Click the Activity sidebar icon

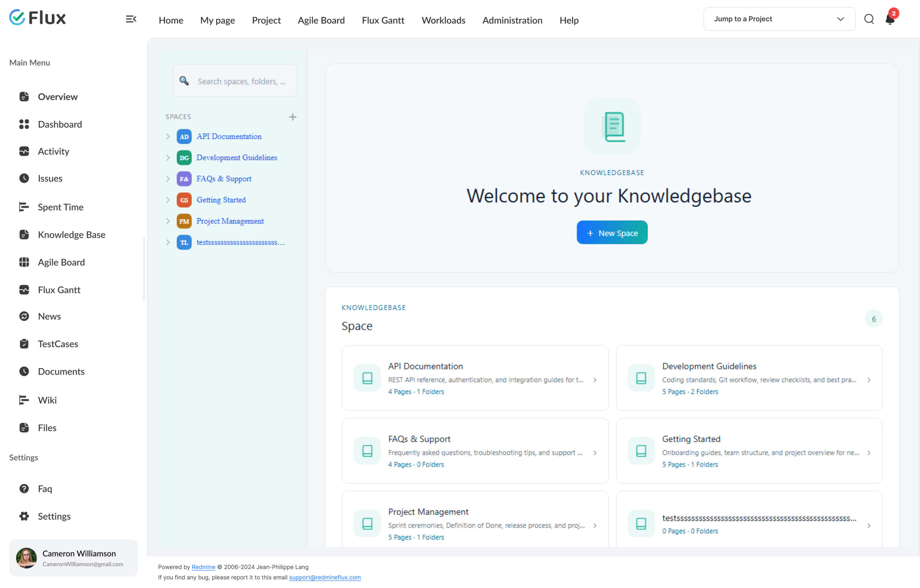click(x=24, y=151)
